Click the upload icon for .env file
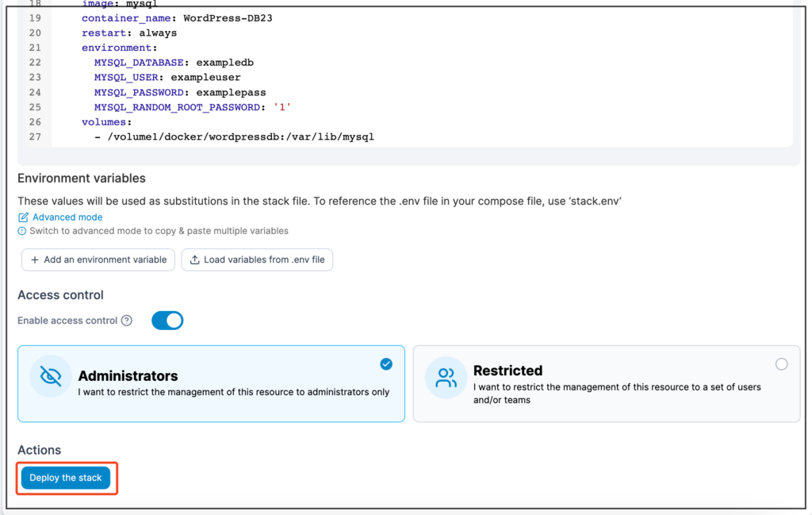Screen dimensions: 812x515 tap(195, 259)
